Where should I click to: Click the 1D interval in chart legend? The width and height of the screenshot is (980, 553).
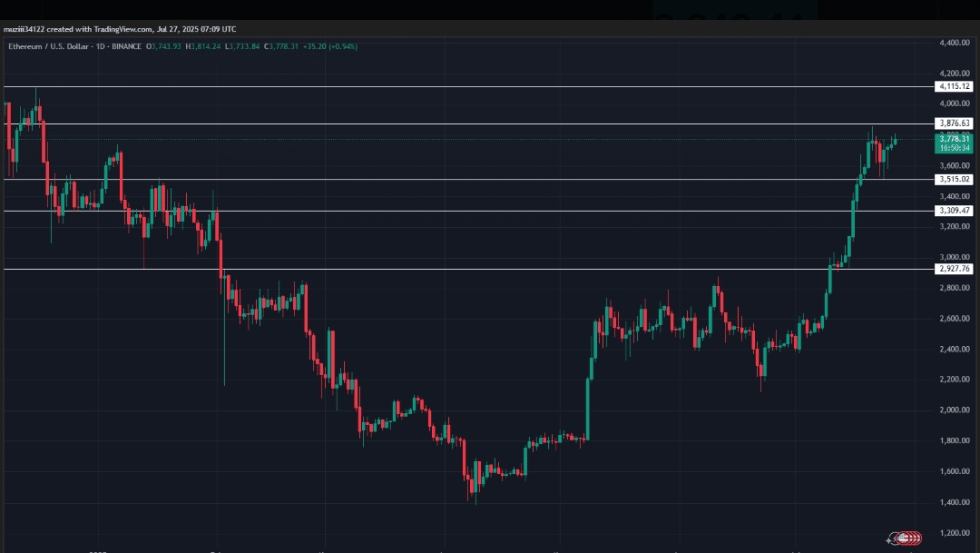[x=101, y=46]
